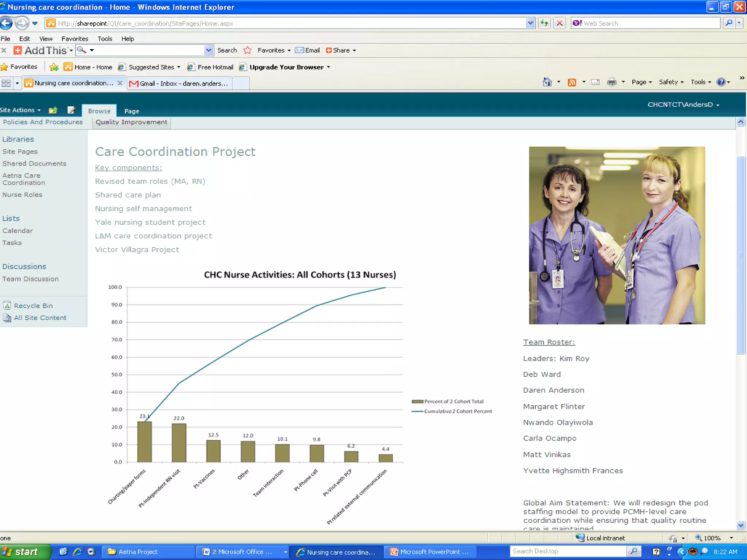Click the Page ribbon tab
Image resolution: width=747 pixels, height=560 pixels.
coord(132,111)
